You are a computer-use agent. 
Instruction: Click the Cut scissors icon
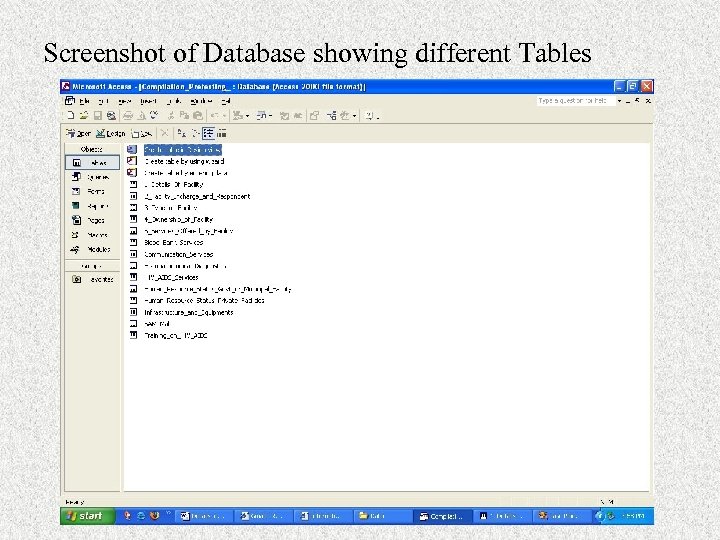tap(171, 115)
